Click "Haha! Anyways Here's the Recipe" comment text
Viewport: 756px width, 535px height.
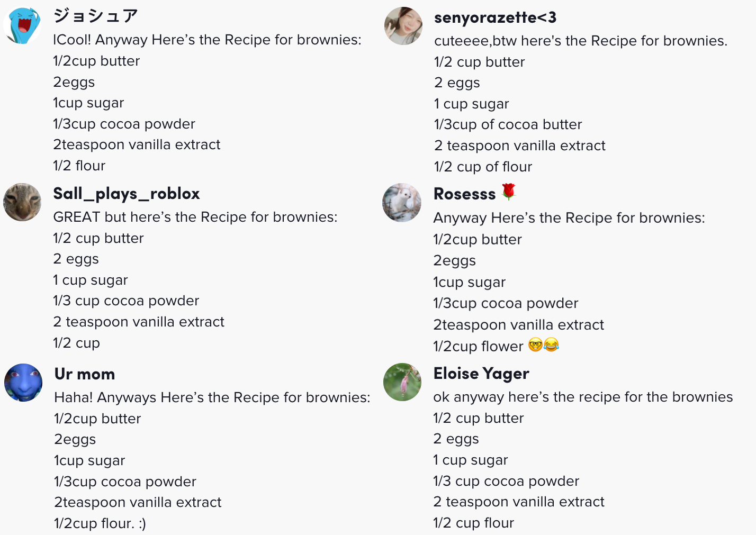click(212, 397)
